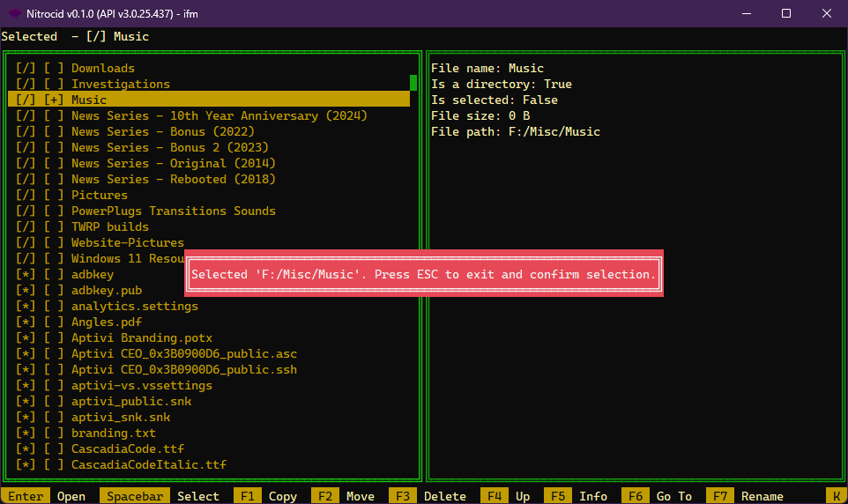This screenshot has width=848, height=504.
Task: Expand the TWRP builds folder marker [/]
Action: point(26,226)
